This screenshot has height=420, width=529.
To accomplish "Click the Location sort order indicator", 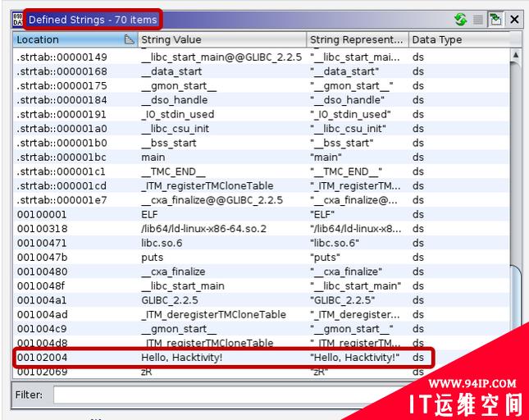I will tap(130, 39).
